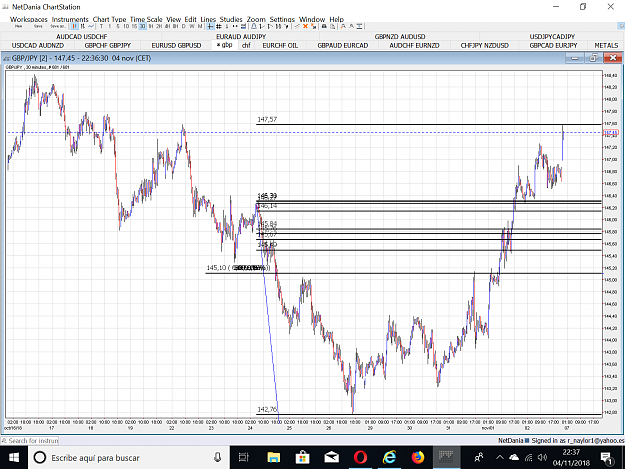625x469 pixels.
Task: Open File Explorer from the taskbar
Action: coord(273,457)
